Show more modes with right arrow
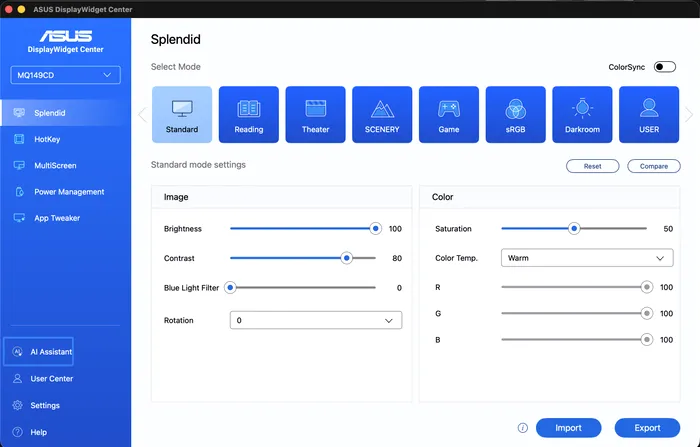 click(x=689, y=115)
